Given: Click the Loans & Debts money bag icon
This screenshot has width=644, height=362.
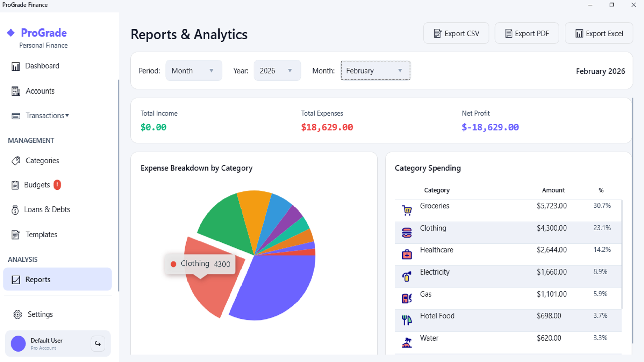Looking at the screenshot, I should pyautogui.click(x=15, y=210).
